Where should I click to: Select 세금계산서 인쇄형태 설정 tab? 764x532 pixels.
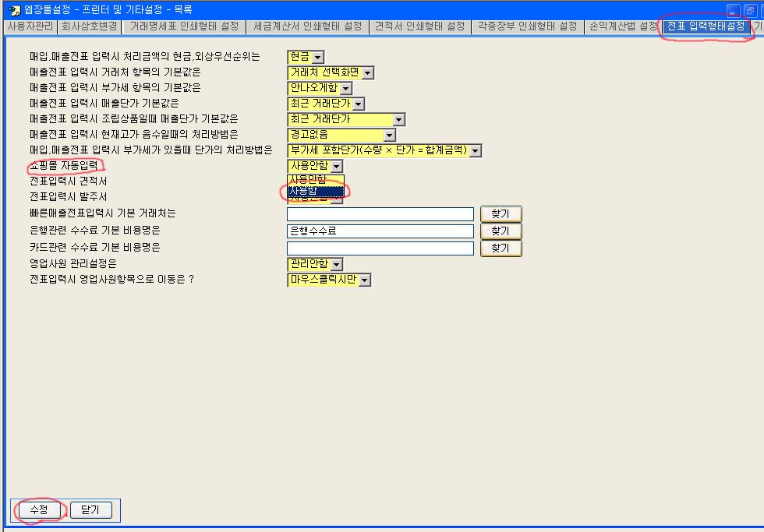pos(307,26)
